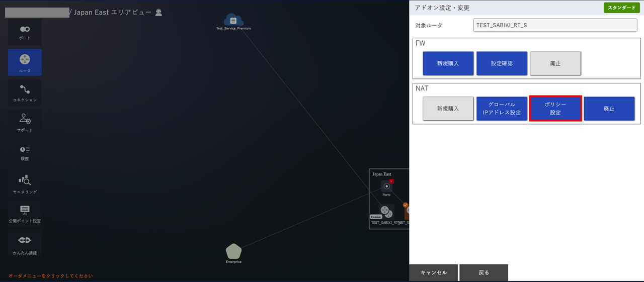This screenshot has width=644, height=282.
Task: Click NAT 新規購入 button
Action: point(448,109)
